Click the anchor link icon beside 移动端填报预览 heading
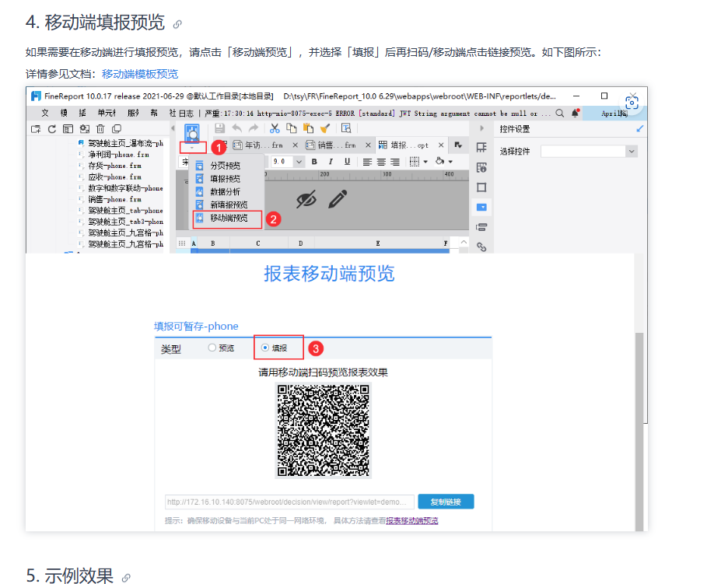The image size is (728, 584). coord(177,24)
